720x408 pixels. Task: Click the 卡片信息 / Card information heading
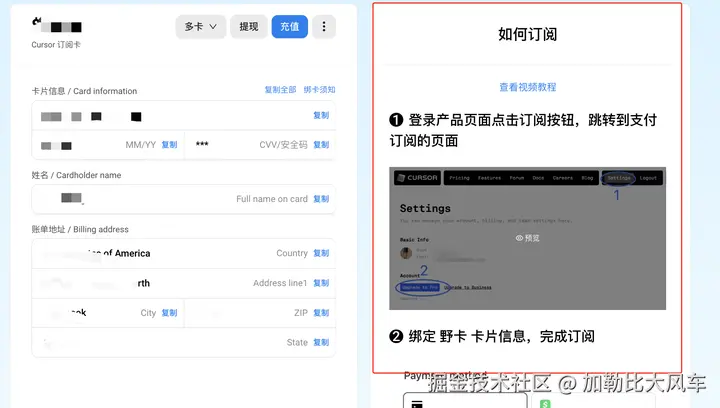84,91
